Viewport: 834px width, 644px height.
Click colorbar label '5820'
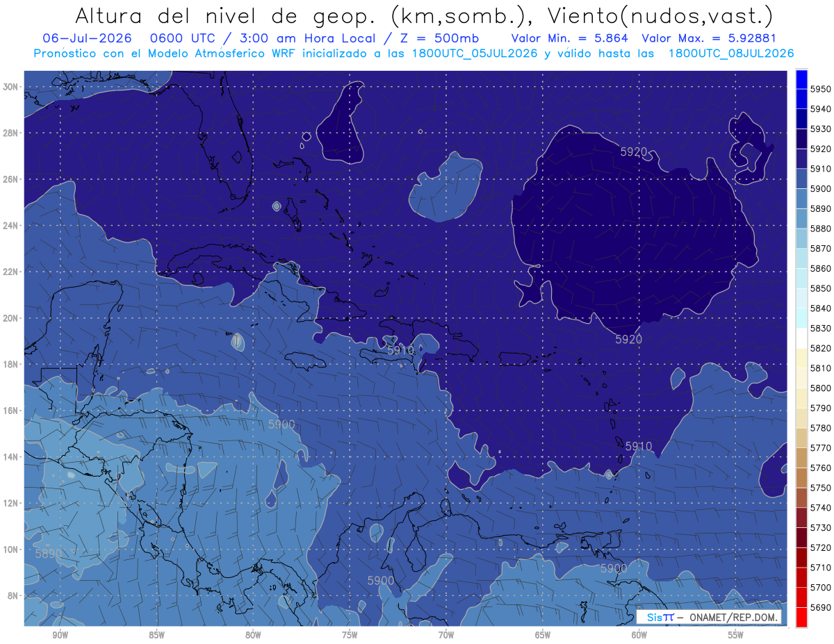(820, 348)
